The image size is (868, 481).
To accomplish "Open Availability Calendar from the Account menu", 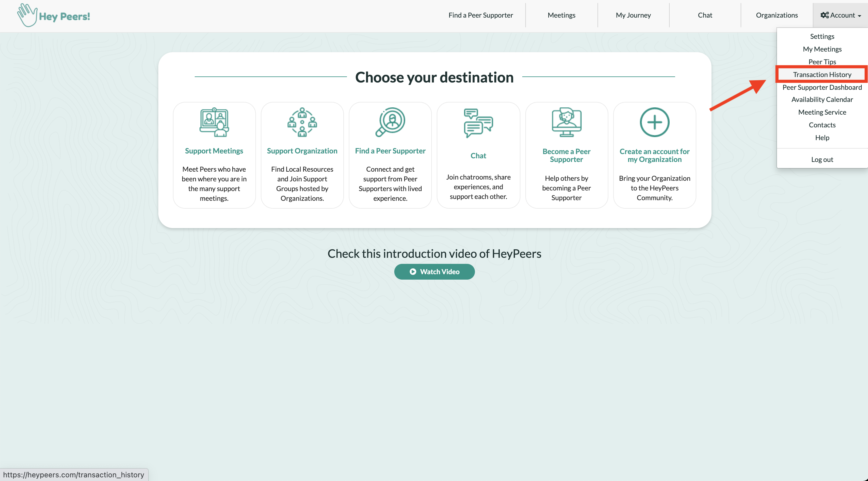I will coord(822,99).
